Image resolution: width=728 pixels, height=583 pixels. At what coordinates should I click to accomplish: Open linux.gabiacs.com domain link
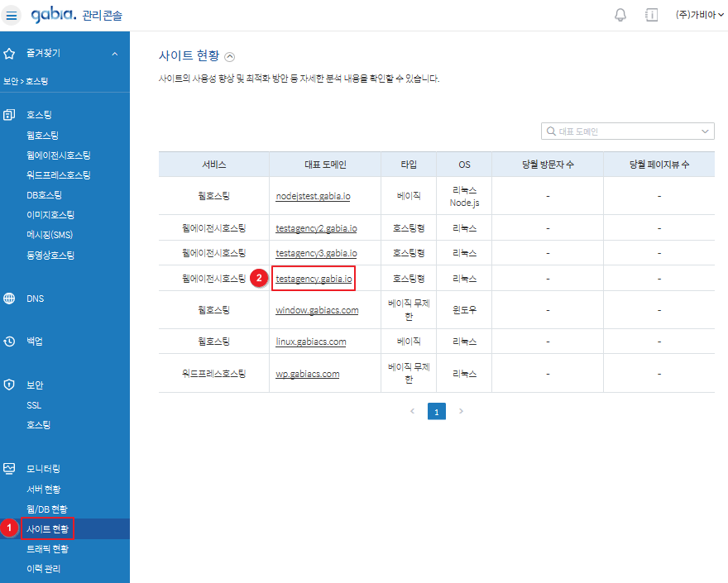click(x=311, y=342)
